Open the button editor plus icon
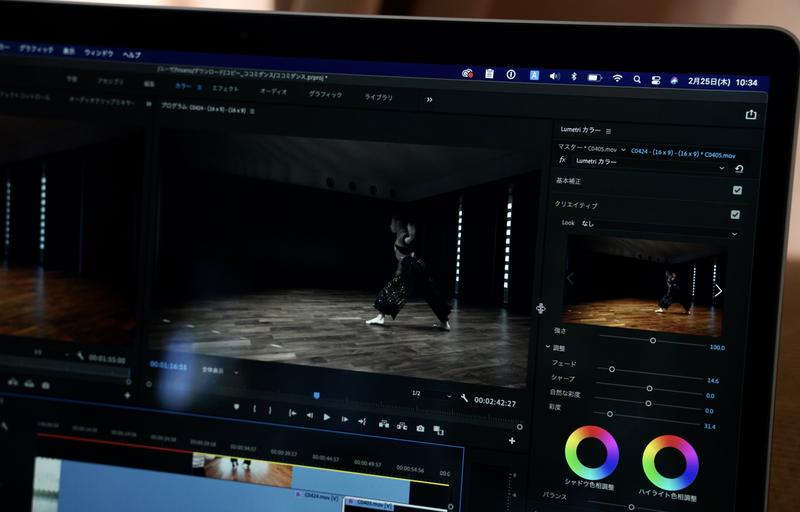Image resolution: width=800 pixels, height=512 pixels. [512, 441]
